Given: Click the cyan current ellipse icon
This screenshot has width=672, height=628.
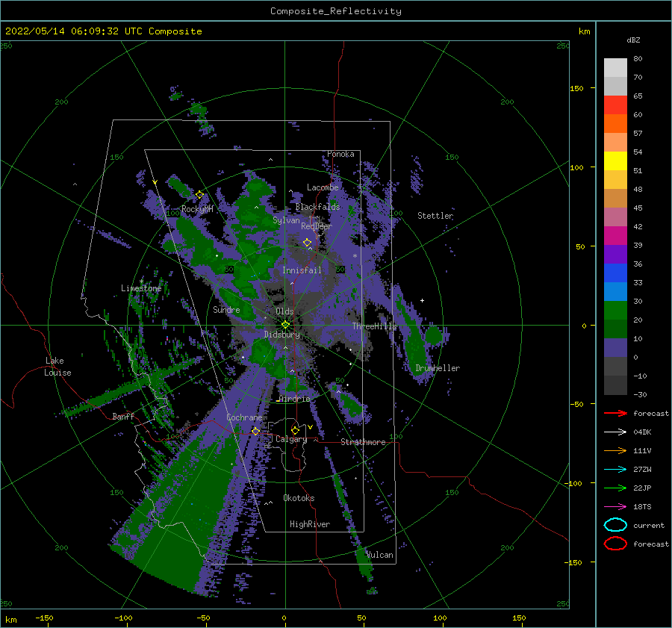Looking at the screenshot, I should [615, 525].
